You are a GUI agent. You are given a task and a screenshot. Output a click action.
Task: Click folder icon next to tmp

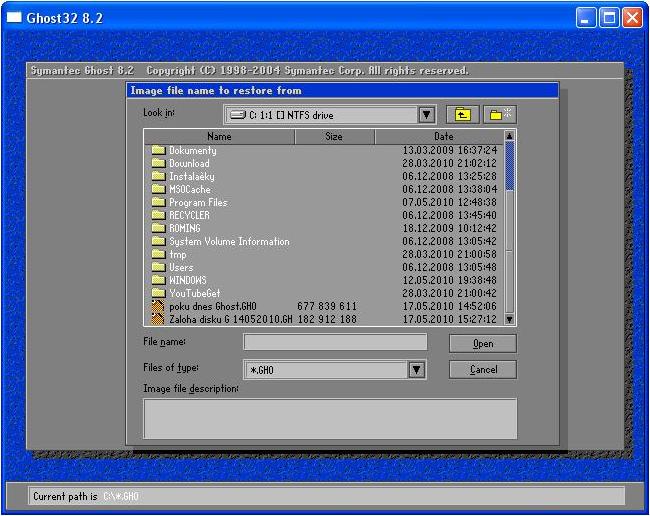pos(158,254)
